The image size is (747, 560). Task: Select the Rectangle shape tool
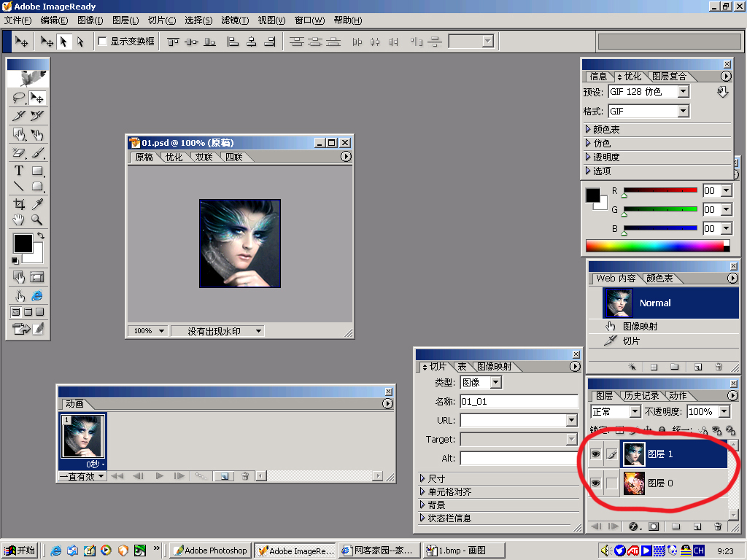point(37,171)
